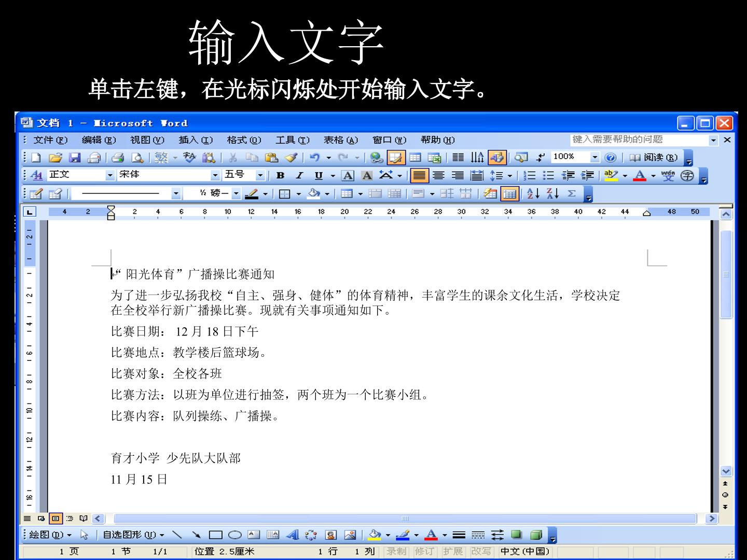Select the Format Painter brush icon

291,157
